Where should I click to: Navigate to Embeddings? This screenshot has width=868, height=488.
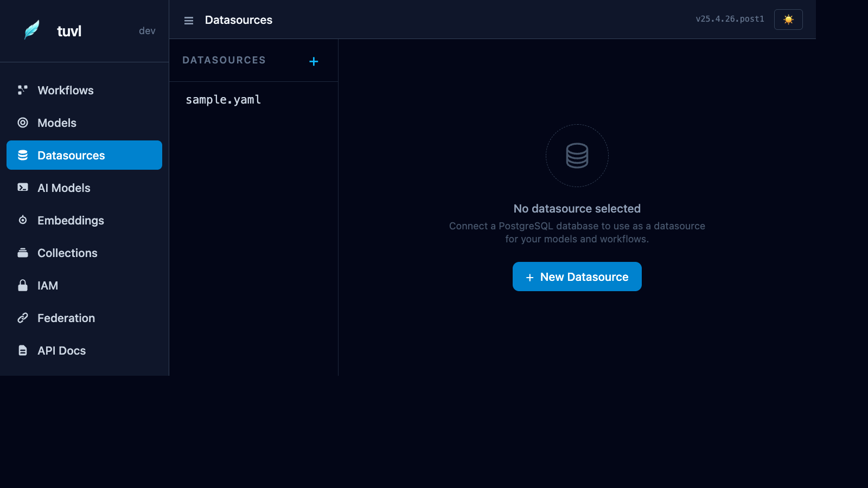click(84, 220)
